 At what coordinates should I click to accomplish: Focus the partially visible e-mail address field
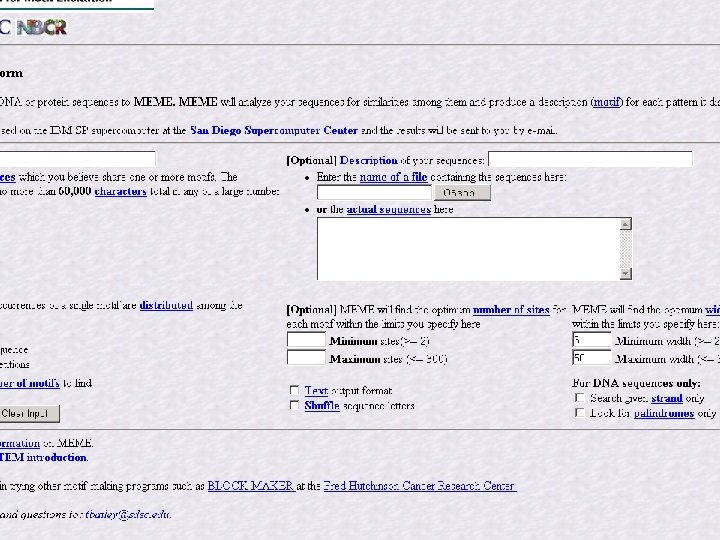point(77,159)
